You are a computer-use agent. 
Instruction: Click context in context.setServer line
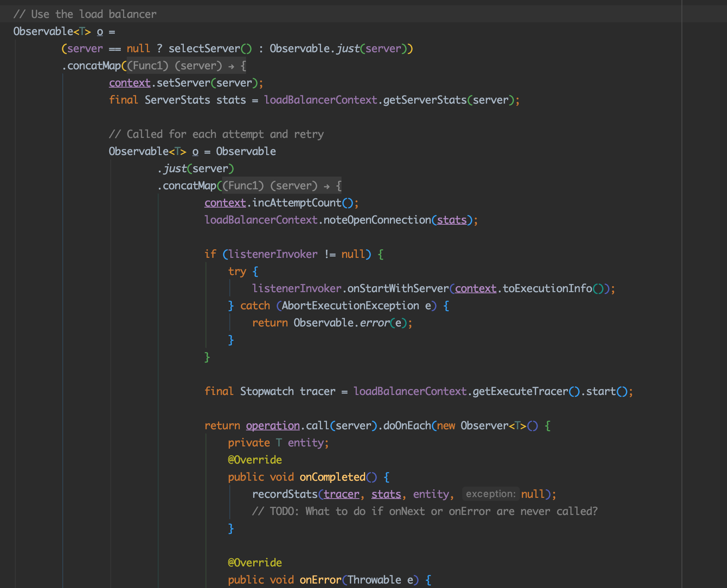[x=129, y=83]
